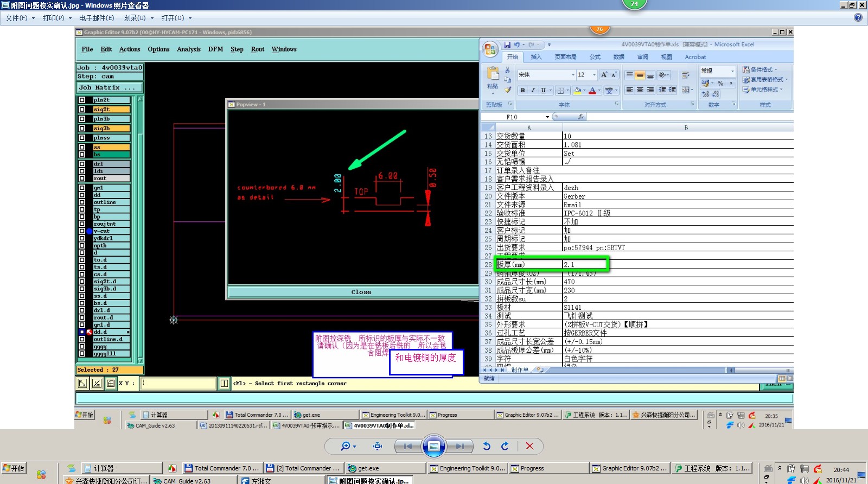Image resolution: width=868 pixels, height=484 pixels.
Task: Open the Excel font size 12 dropdown
Action: click(594, 75)
